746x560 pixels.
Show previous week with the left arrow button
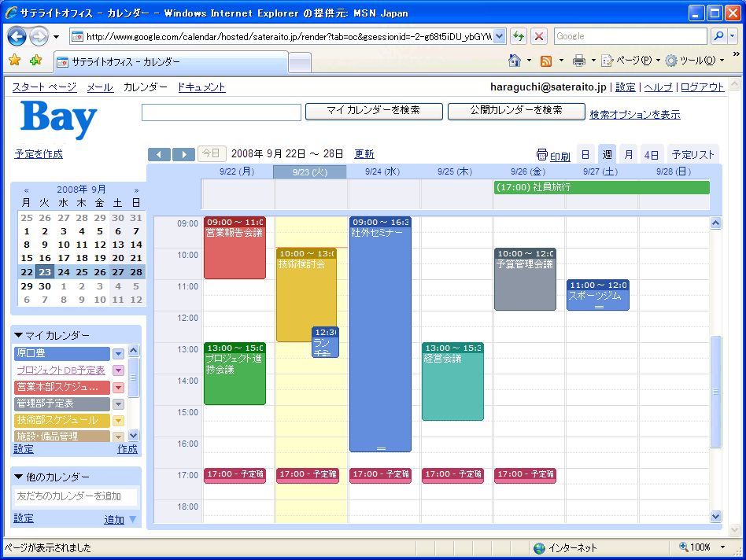[160, 154]
